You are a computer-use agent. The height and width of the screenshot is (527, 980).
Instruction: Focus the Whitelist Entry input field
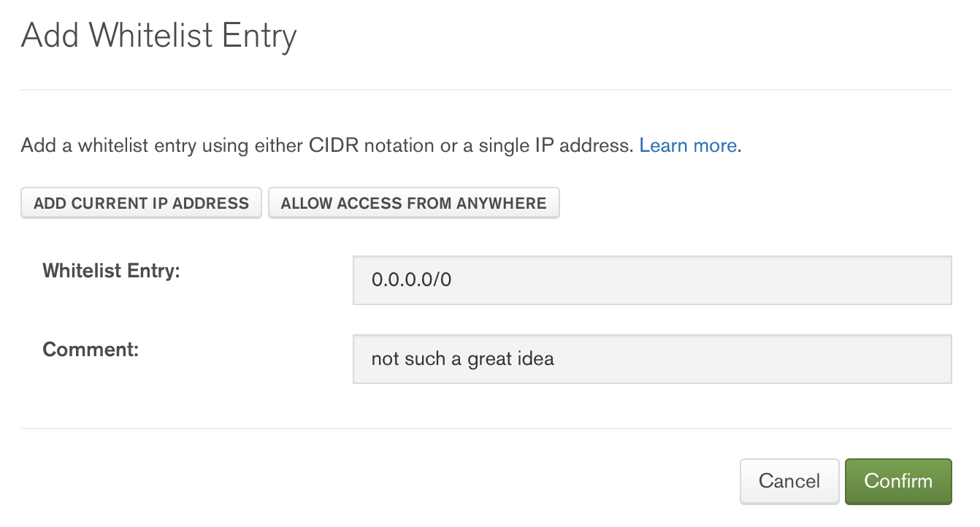651,280
